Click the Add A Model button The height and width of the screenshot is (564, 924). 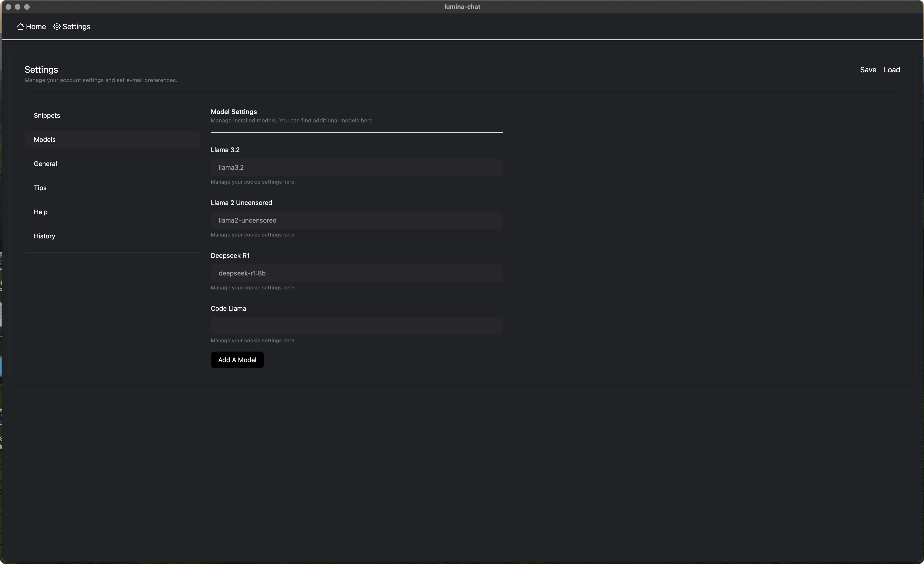237,360
